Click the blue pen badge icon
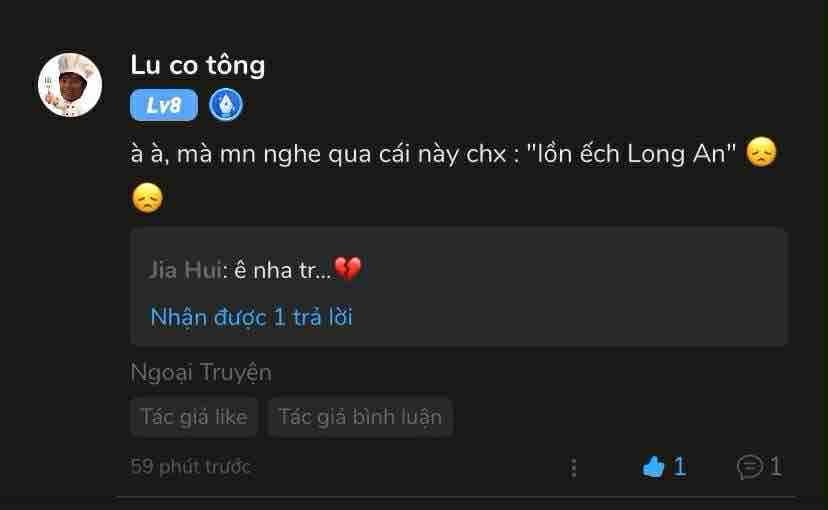The height and width of the screenshot is (510, 828). (226, 105)
